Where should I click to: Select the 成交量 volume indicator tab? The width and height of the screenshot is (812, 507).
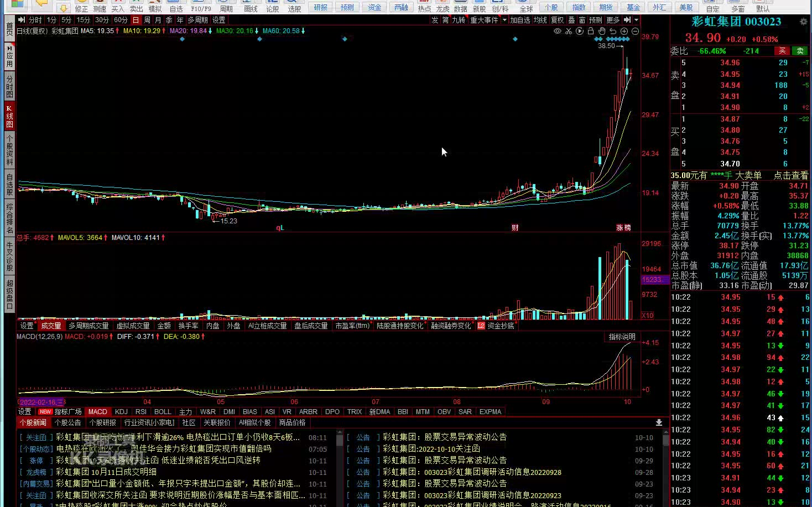click(51, 326)
